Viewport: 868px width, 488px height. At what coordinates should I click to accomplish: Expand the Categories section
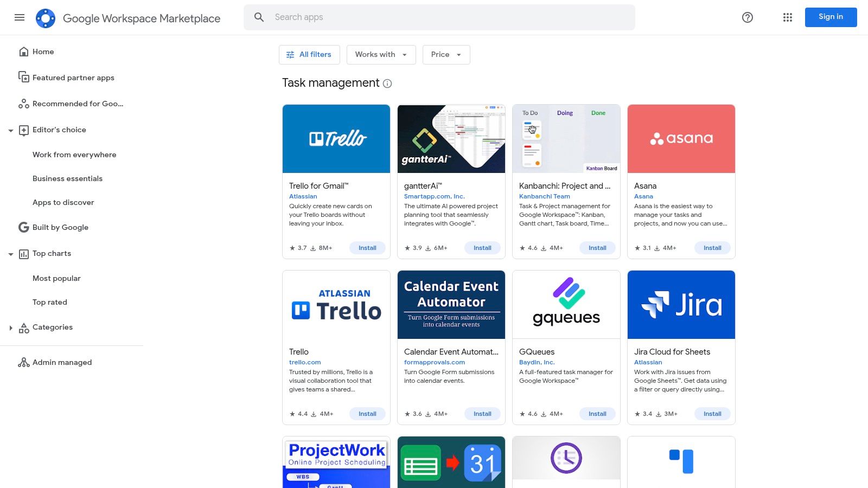[11, 327]
